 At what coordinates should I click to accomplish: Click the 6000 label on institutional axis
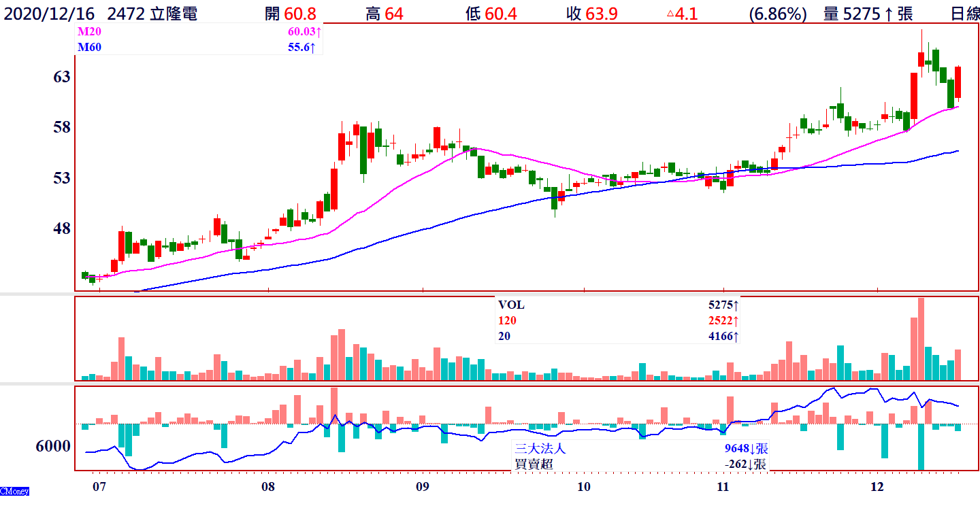[x=53, y=446]
